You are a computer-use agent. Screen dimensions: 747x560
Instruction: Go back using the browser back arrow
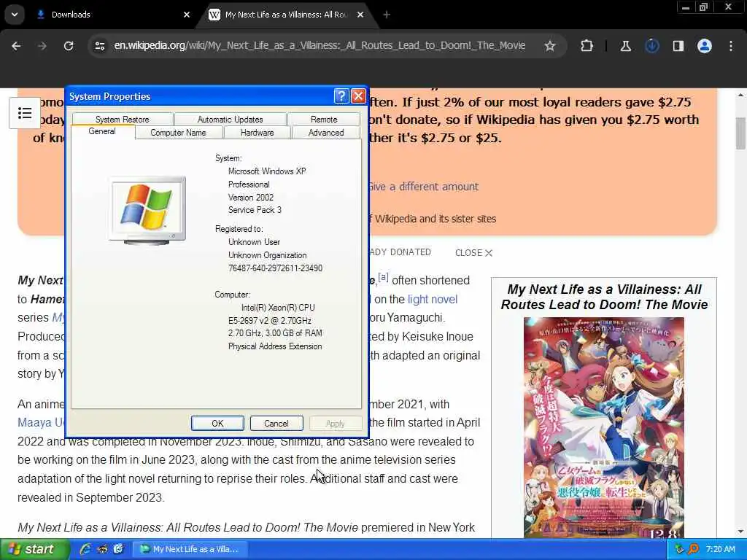(16, 46)
